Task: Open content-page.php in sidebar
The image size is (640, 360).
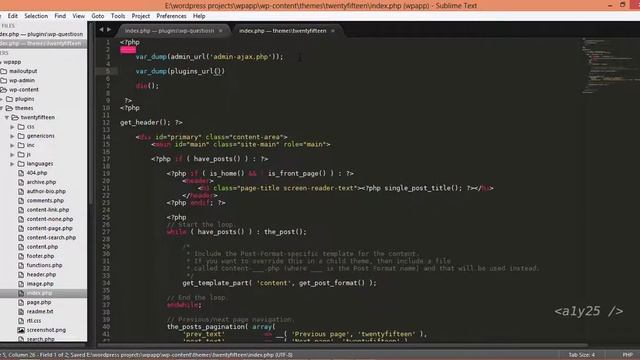Action: pyautogui.click(x=49, y=229)
